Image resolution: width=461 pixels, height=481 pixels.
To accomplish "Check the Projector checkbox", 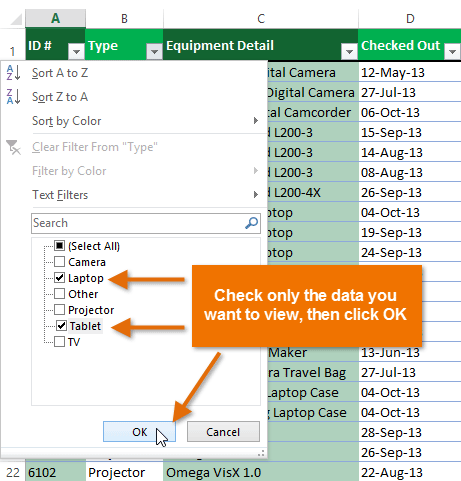I will click(x=59, y=310).
